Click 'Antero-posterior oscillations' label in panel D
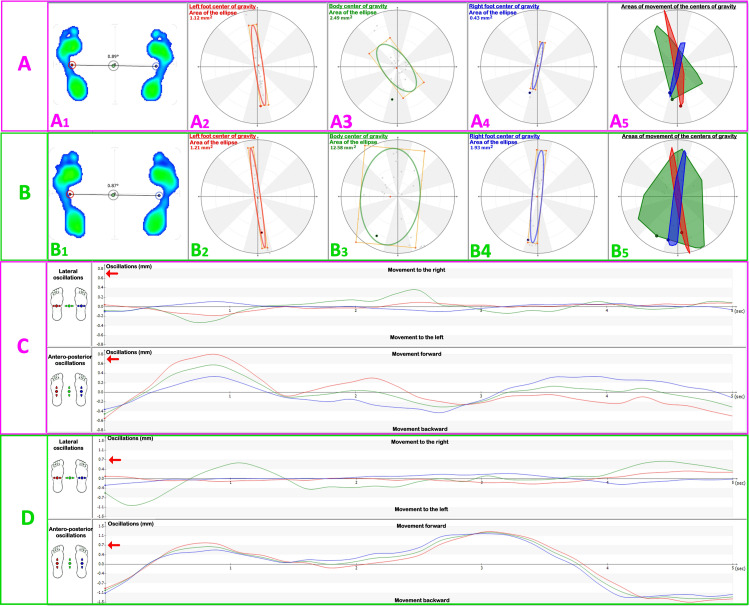750x606 pixels. coord(70,532)
